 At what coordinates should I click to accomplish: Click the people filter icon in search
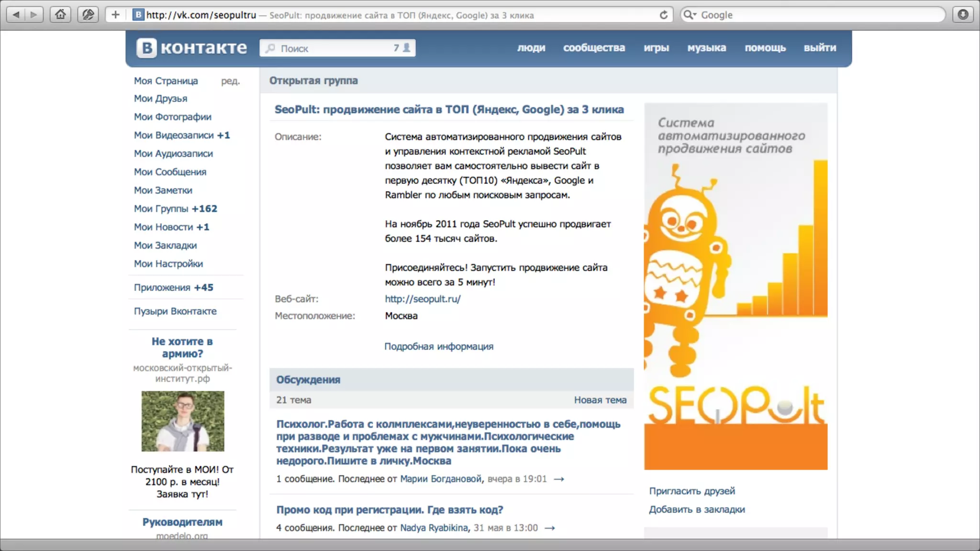click(x=406, y=48)
